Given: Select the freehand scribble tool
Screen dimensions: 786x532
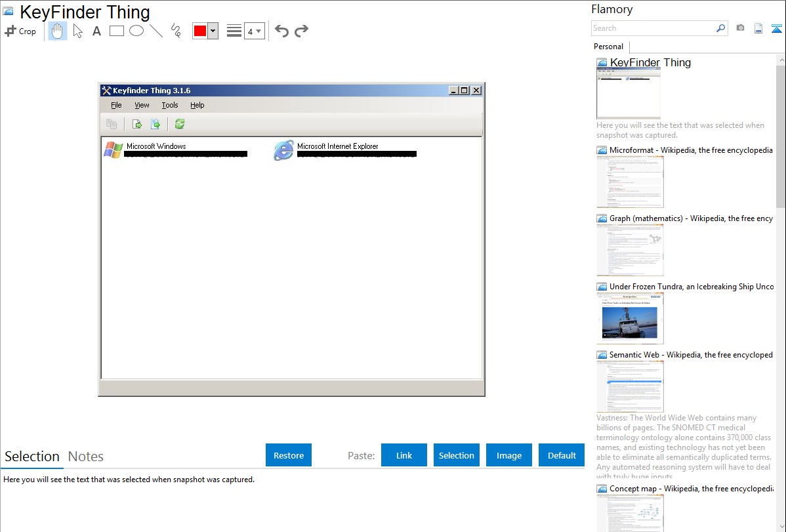Looking at the screenshot, I should (x=176, y=31).
